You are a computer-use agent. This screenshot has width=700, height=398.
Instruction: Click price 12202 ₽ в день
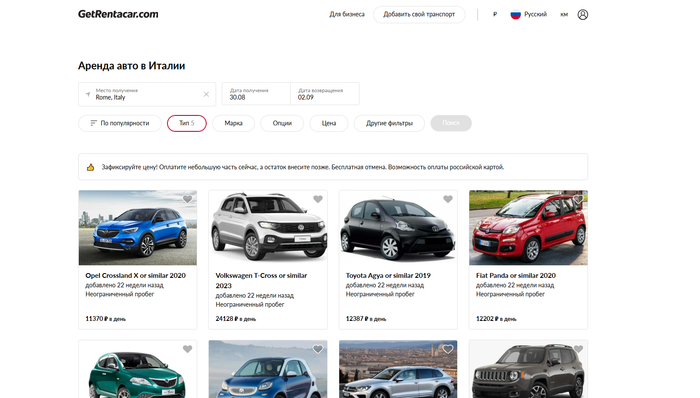point(496,319)
